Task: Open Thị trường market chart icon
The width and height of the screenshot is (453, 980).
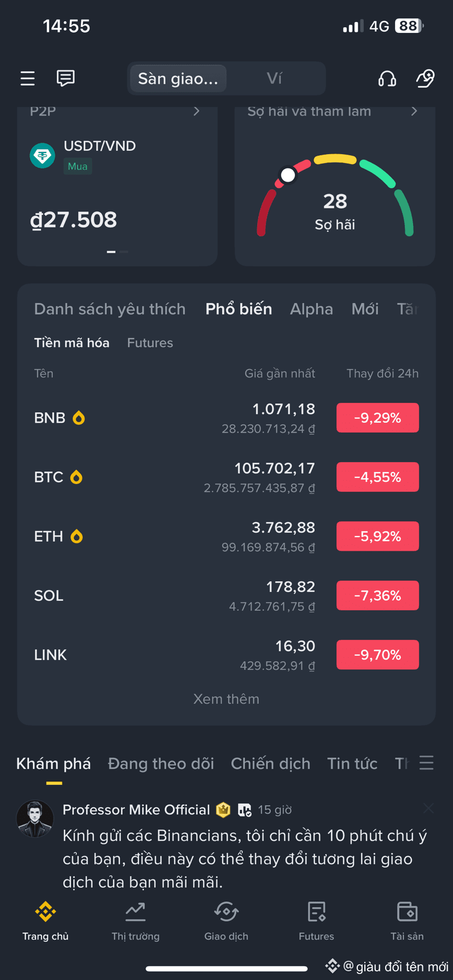Action: (x=135, y=911)
